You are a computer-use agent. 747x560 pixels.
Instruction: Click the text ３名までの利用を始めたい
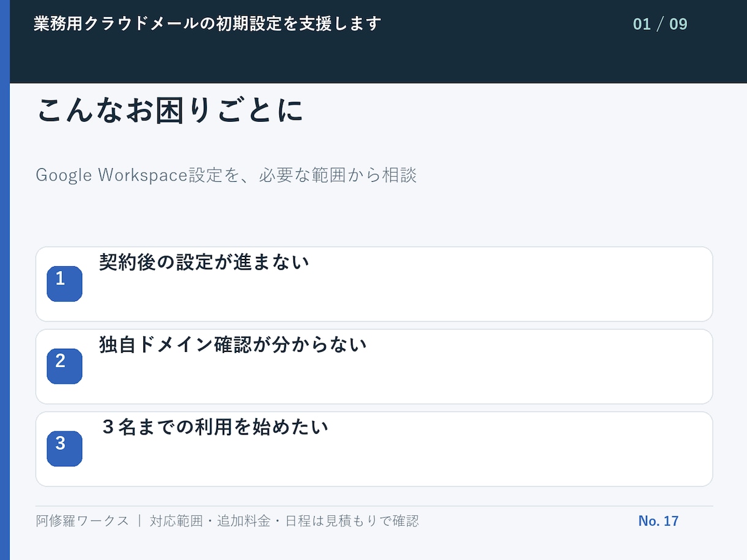click(214, 427)
